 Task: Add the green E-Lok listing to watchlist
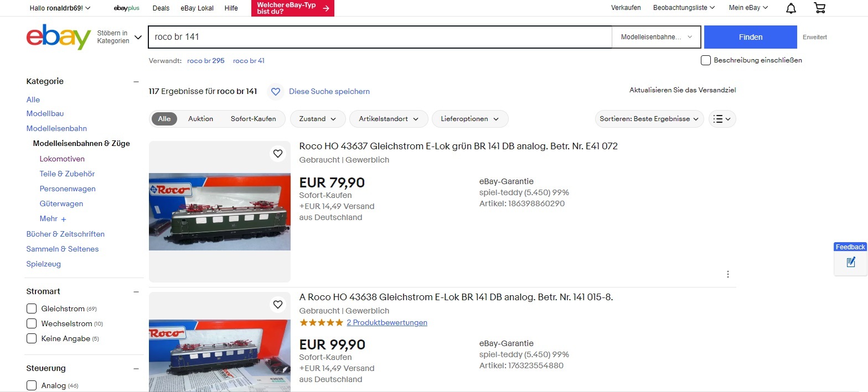click(x=278, y=154)
